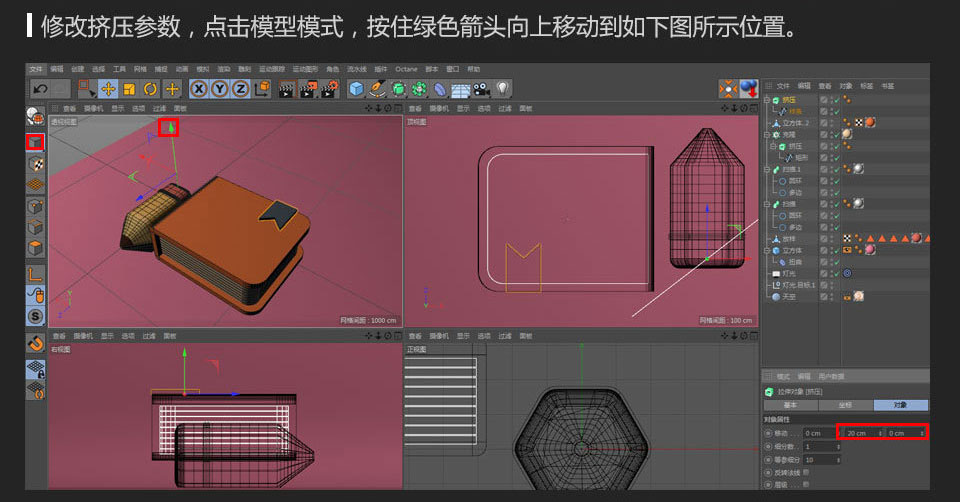Toggle the Z axis lock
960x502 pixels.
pyautogui.click(x=241, y=89)
